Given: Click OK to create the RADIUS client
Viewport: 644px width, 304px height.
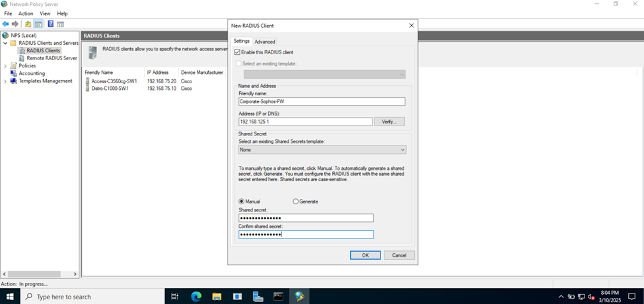Looking at the screenshot, I should click(x=365, y=255).
